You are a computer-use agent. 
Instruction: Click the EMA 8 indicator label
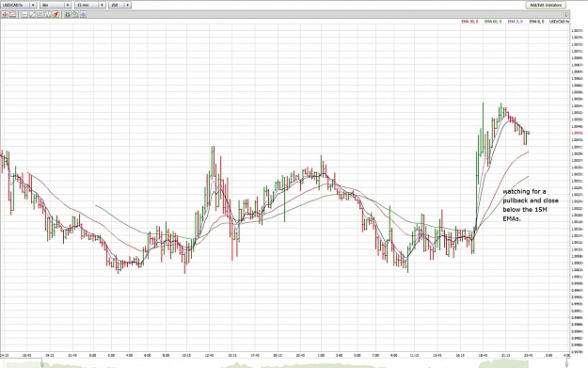tap(536, 22)
